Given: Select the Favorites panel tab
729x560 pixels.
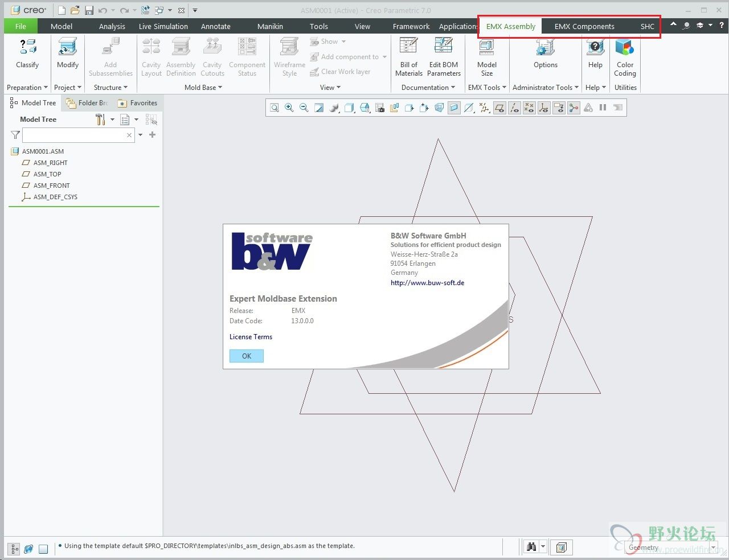Looking at the screenshot, I should (x=137, y=103).
